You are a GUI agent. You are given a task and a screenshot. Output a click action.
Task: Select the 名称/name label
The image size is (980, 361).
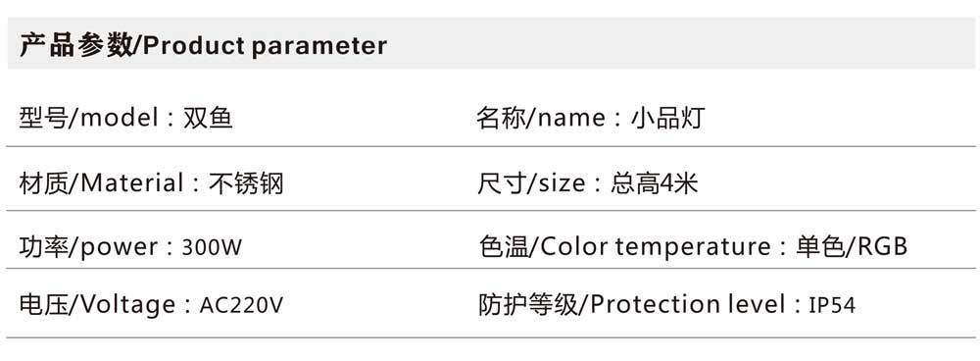[541, 118]
